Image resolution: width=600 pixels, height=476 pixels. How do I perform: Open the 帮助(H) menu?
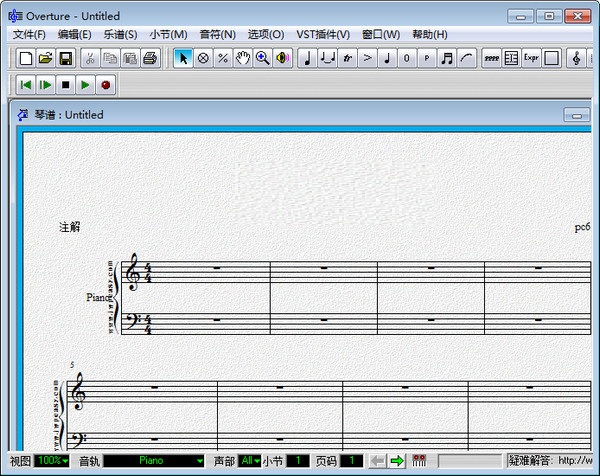click(x=430, y=35)
